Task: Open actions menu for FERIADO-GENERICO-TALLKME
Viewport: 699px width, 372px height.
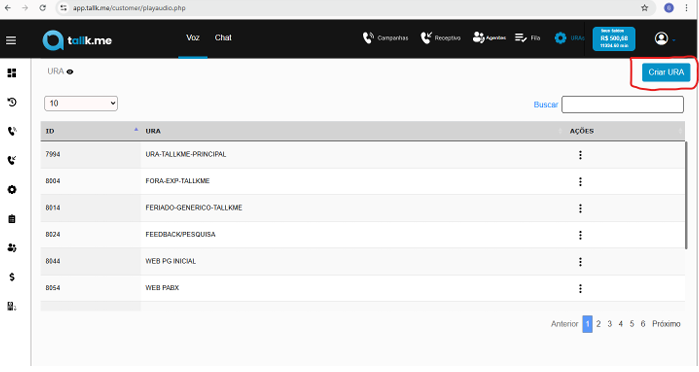Action: [580, 208]
